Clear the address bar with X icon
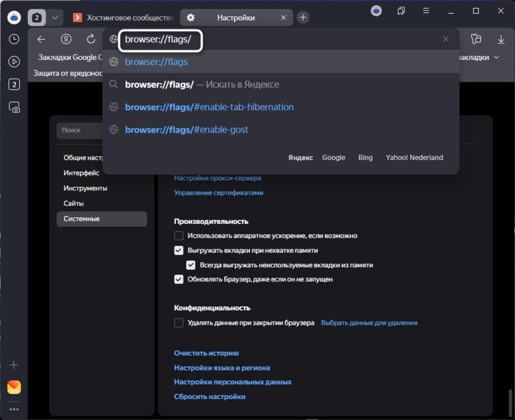The height and width of the screenshot is (420, 515). click(x=446, y=39)
